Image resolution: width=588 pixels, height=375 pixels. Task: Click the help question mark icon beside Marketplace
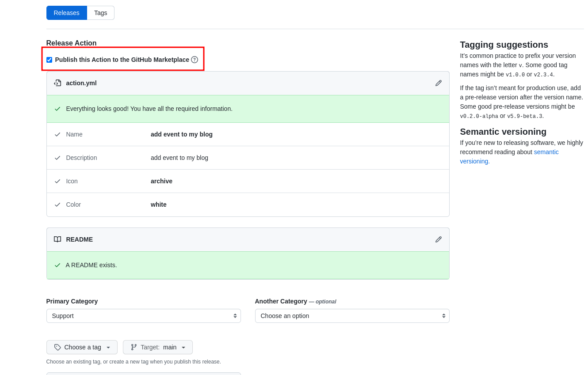(195, 60)
